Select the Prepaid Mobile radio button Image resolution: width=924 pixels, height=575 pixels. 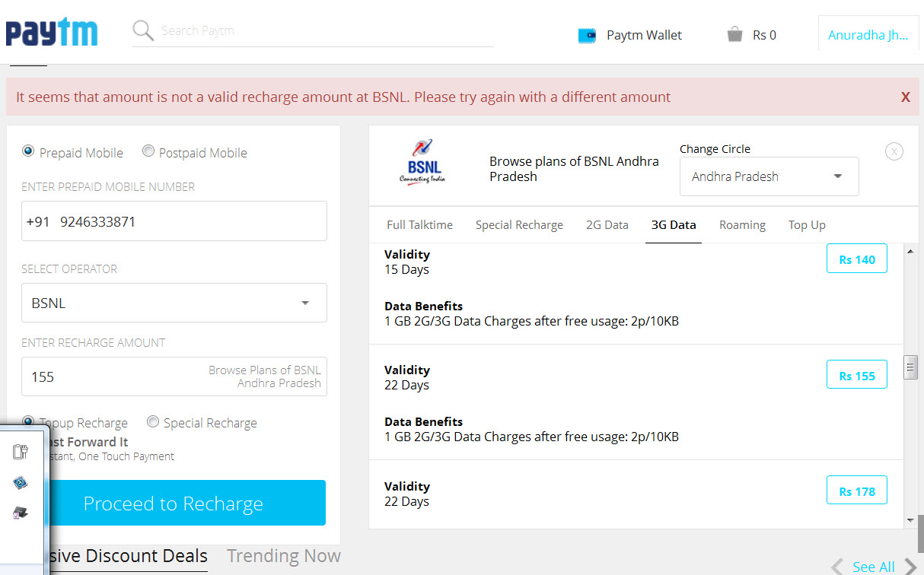[29, 151]
